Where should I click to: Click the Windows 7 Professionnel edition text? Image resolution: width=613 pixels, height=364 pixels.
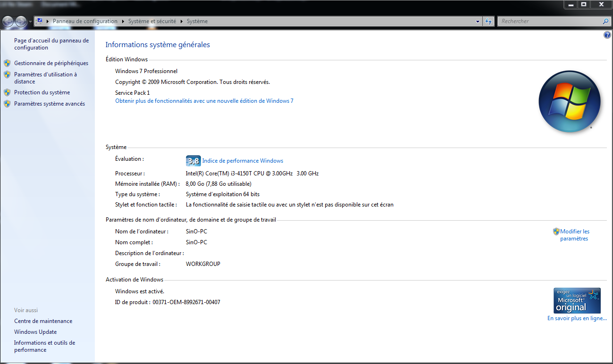pos(146,71)
